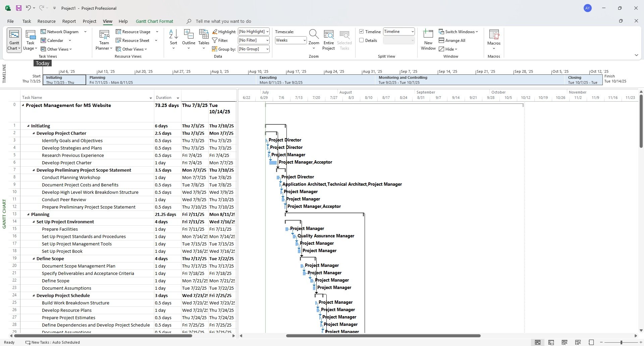Select the Closing phase on the timeline
644x346 pixels.
tap(584, 80)
